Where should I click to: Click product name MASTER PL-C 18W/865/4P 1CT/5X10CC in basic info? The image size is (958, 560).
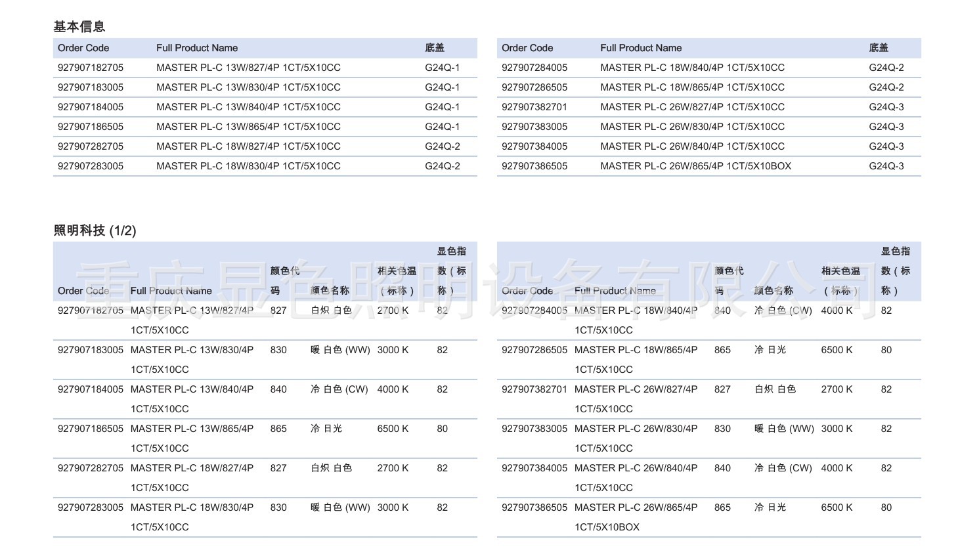(x=692, y=87)
